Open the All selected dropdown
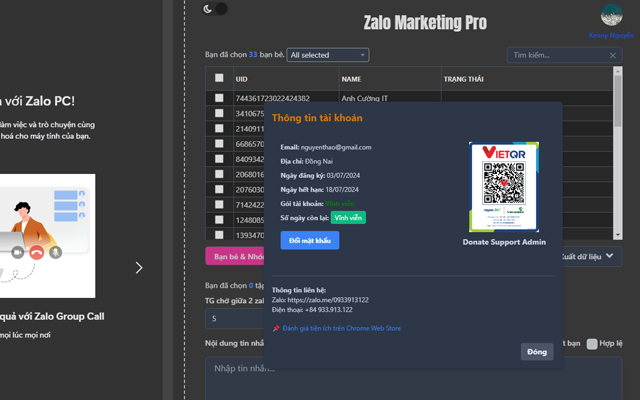 point(328,55)
